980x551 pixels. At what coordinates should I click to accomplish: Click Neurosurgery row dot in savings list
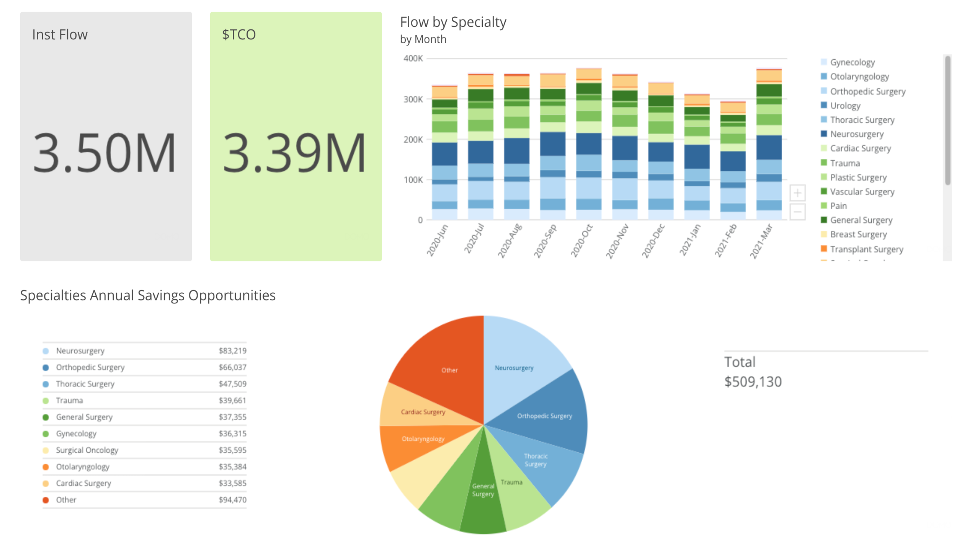tap(46, 351)
